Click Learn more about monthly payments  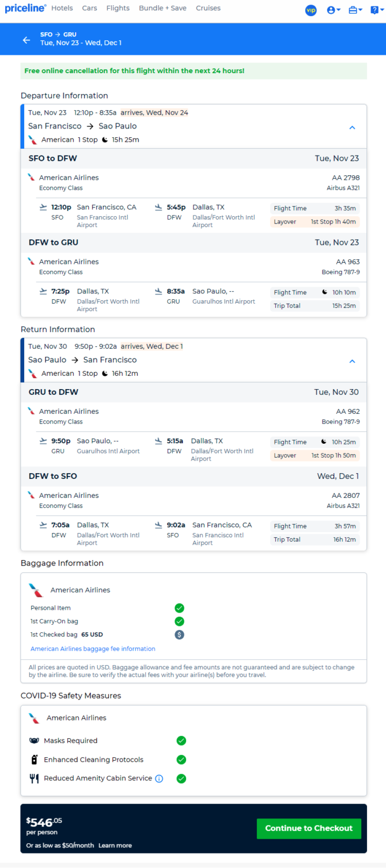115,846
